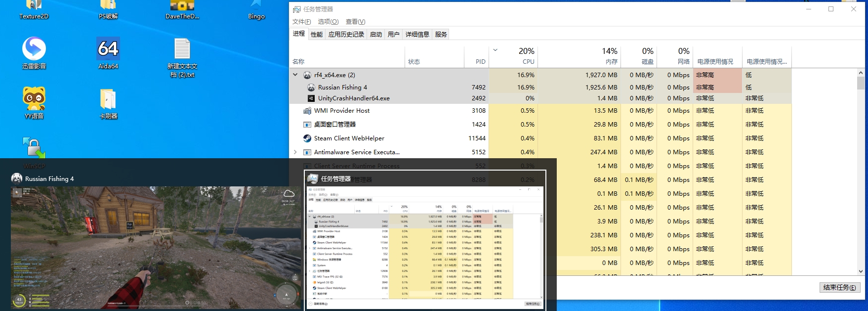The width and height of the screenshot is (868, 311).
Task: Expand the Antimalware Service Executable group
Action: (x=295, y=152)
